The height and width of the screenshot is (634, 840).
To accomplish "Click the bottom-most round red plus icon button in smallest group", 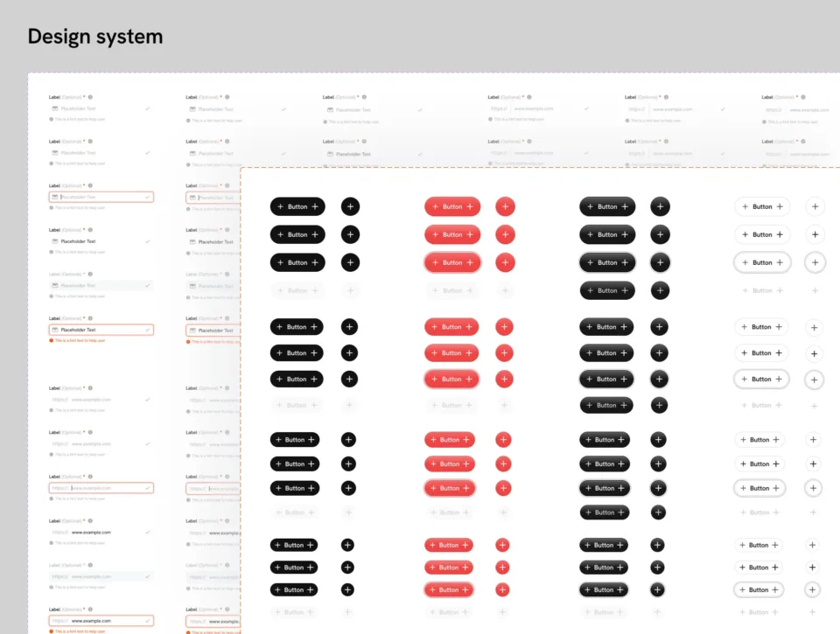I will coord(502,589).
